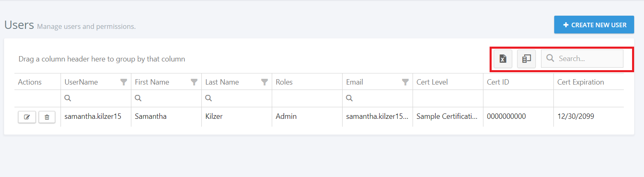This screenshot has height=177, width=644.
Task: Click the Last Name filter row search field
Action: (240, 98)
